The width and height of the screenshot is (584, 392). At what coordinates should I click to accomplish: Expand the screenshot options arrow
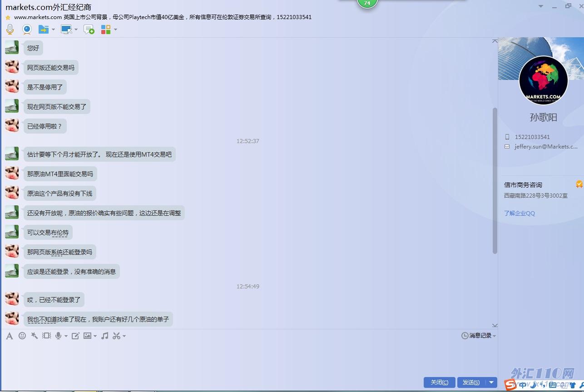point(124,336)
